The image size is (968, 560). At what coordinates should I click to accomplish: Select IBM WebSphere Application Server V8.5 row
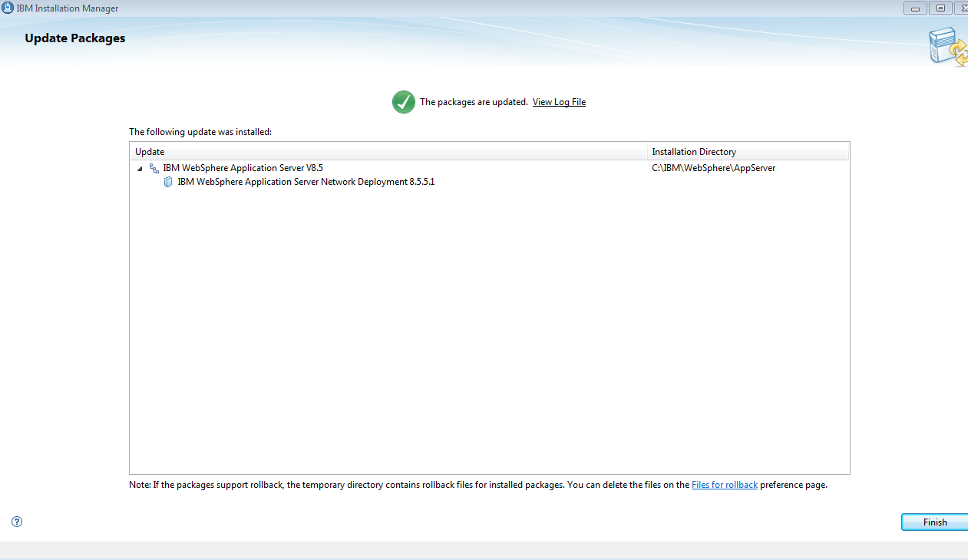click(489, 168)
